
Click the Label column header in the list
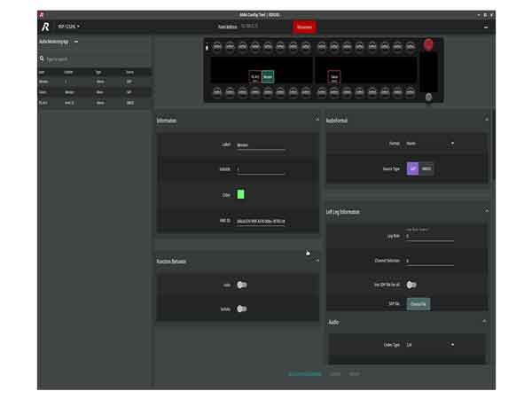tap(42, 73)
